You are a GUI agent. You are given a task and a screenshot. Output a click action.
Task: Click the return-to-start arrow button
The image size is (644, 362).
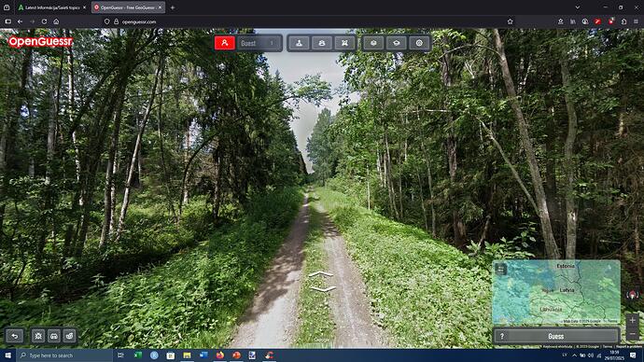point(15,336)
